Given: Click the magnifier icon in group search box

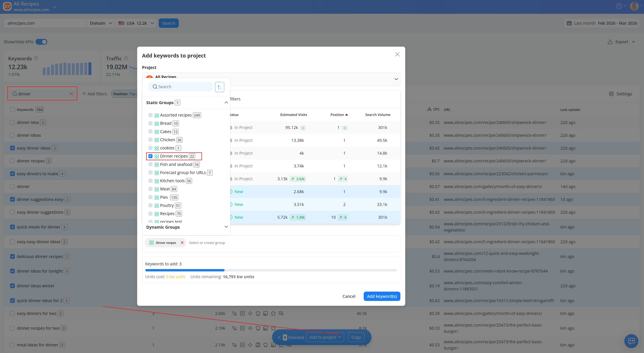Looking at the screenshot, I should pyautogui.click(x=155, y=87).
